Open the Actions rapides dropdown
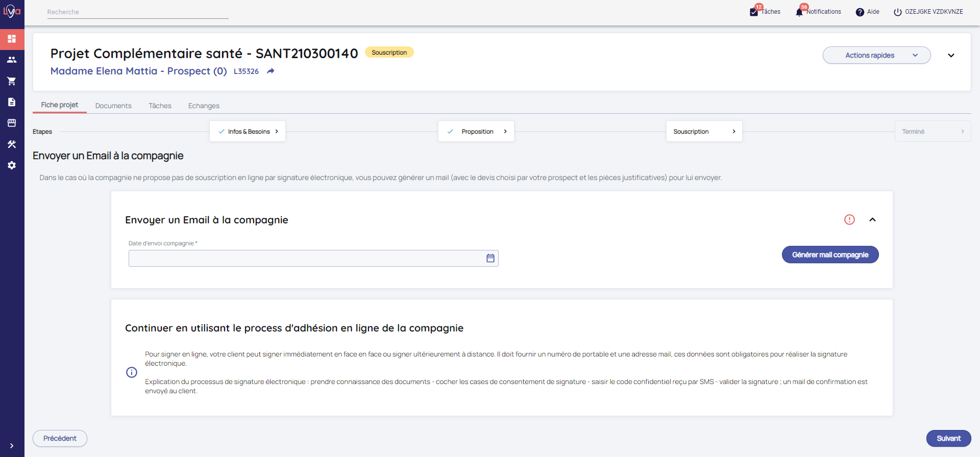This screenshot has height=457, width=980. click(x=876, y=55)
